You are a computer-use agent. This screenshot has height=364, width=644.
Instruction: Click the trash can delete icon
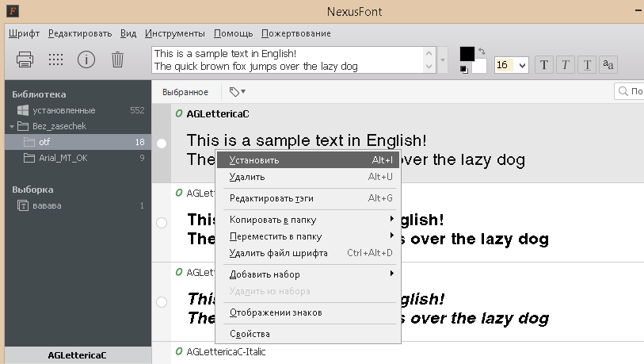pos(117,59)
